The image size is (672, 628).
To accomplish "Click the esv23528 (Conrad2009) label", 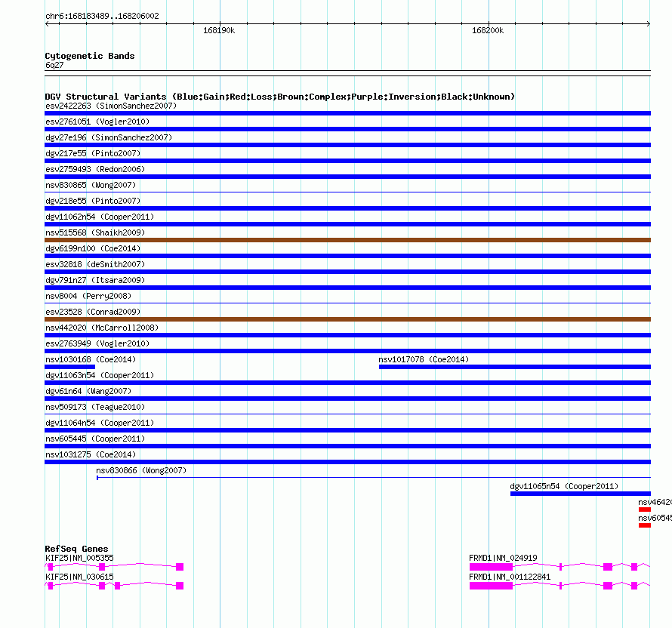I will click(93, 312).
